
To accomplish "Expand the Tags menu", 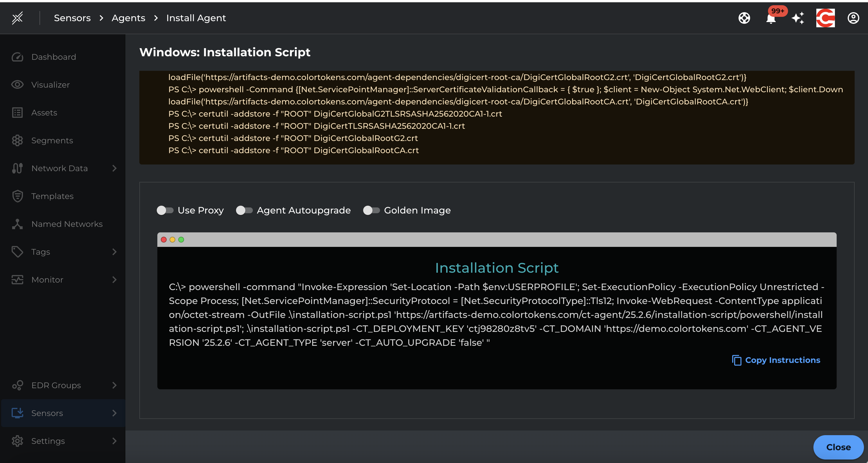I will 40,252.
